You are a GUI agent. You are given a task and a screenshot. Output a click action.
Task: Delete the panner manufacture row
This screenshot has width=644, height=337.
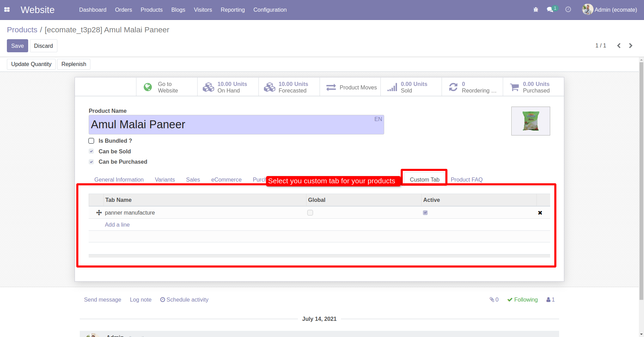540,213
